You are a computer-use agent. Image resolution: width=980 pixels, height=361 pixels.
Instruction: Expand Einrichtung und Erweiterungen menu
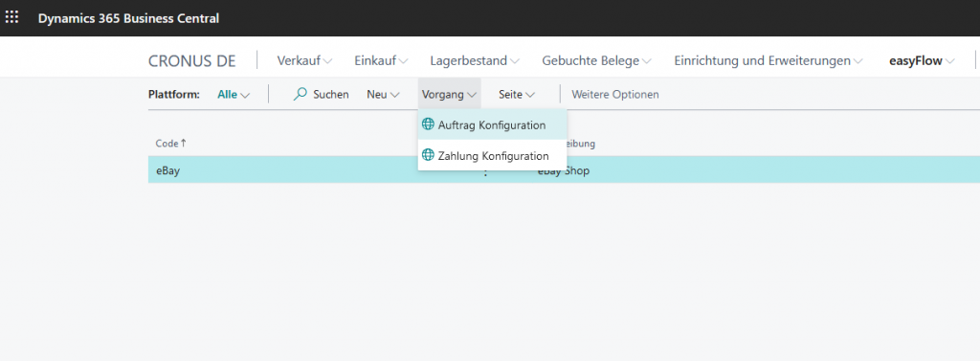pyautogui.click(x=768, y=60)
